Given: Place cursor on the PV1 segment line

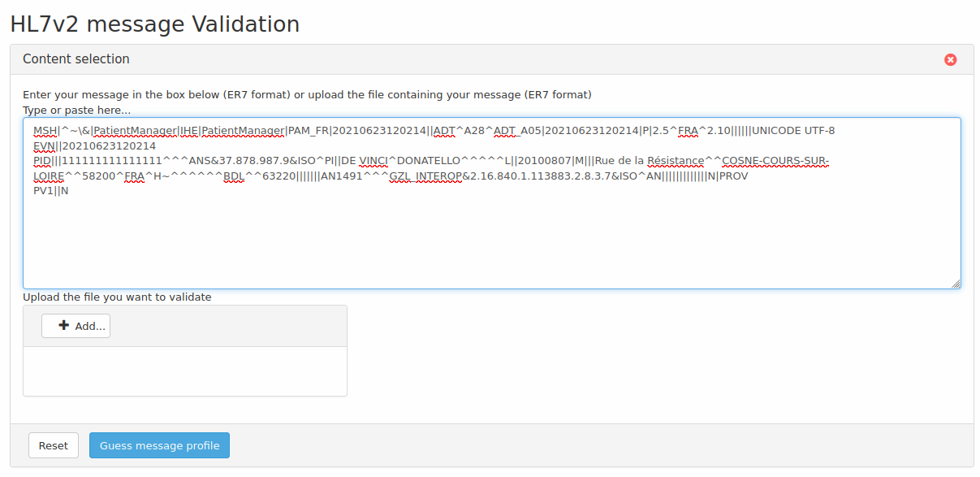Looking at the screenshot, I should pos(50,191).
